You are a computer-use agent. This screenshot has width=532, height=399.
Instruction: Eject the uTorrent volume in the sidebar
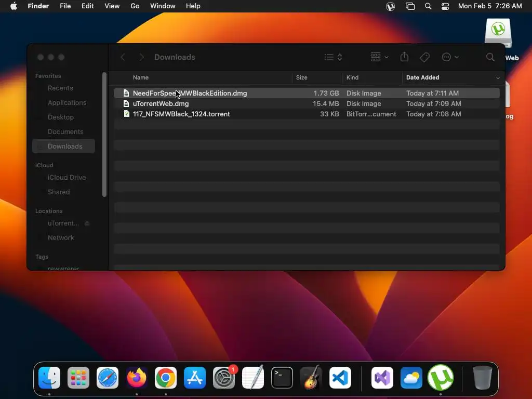[87, 223]
